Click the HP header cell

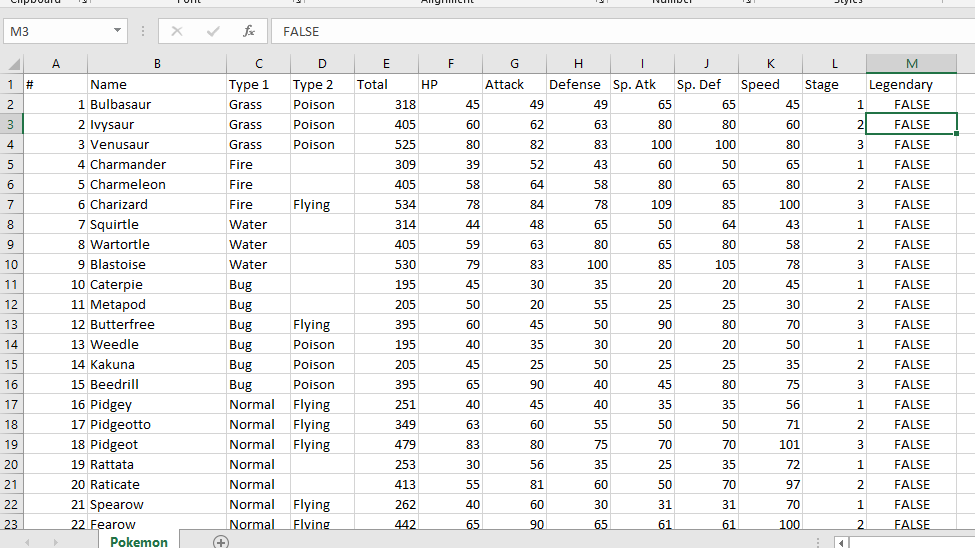pos(451,84)
